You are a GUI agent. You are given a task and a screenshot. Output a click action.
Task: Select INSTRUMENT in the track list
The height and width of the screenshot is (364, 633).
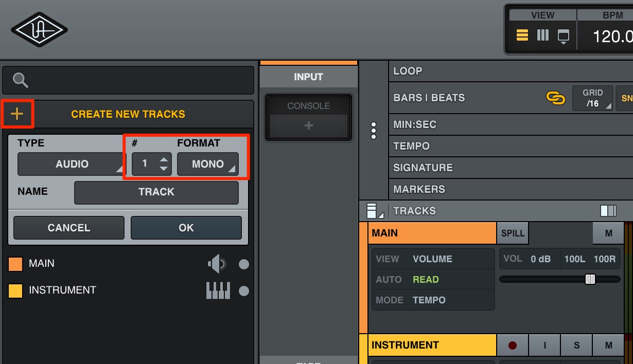click(x=62, y=290)
